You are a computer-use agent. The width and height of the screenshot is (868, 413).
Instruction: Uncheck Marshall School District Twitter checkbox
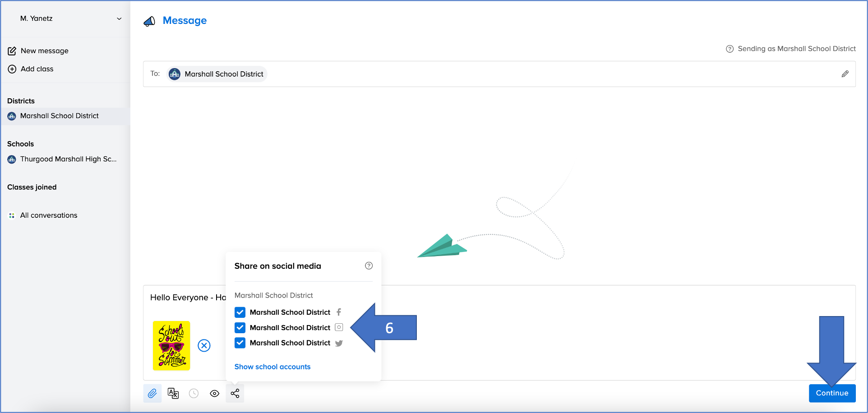(240, 343)
